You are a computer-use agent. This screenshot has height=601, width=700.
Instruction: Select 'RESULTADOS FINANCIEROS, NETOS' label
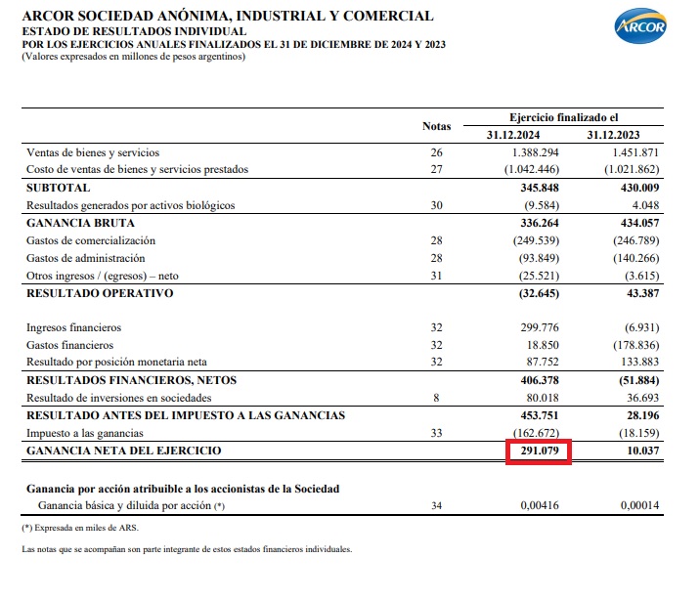click(131, 380)
